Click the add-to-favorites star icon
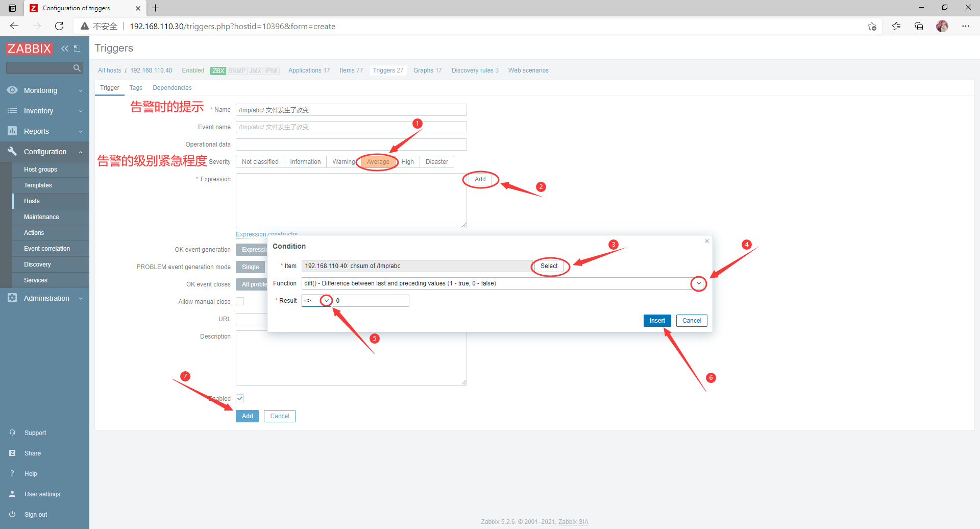980x529 pixels. coord(872,27)
